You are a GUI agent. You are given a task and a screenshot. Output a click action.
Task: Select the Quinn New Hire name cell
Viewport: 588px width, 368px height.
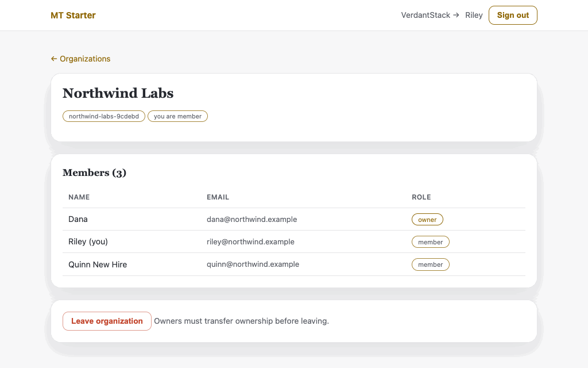(x=98, y=264)
